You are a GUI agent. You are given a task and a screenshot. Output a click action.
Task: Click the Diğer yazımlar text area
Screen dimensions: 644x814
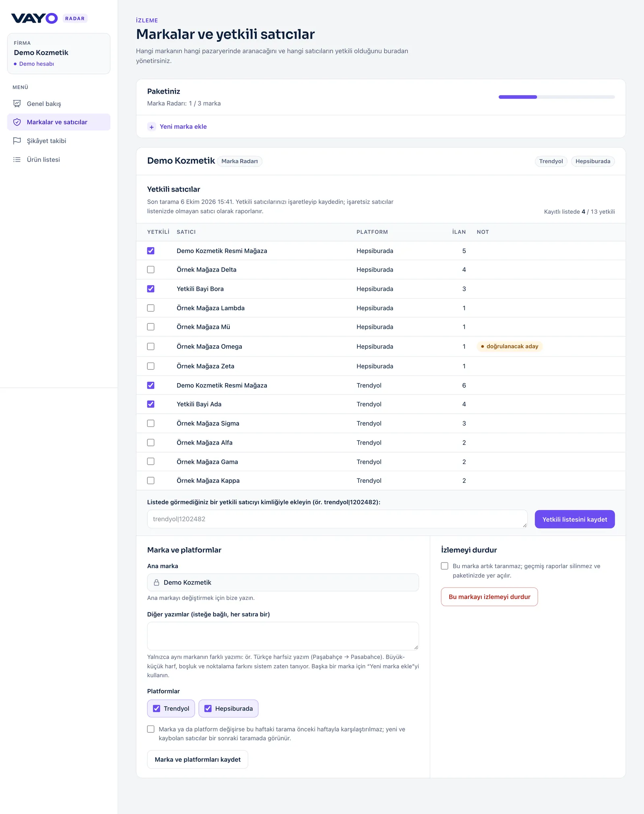(283, 636)
